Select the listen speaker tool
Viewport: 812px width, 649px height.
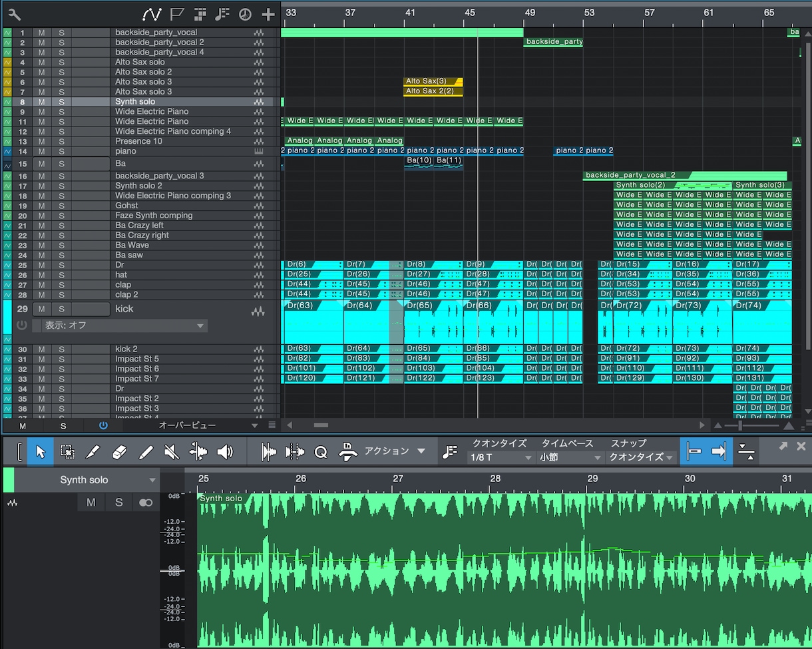pos(225,452)
